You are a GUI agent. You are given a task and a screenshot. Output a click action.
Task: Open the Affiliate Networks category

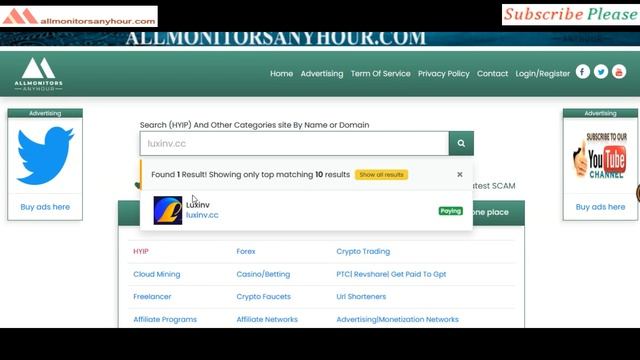coord(267,320)
